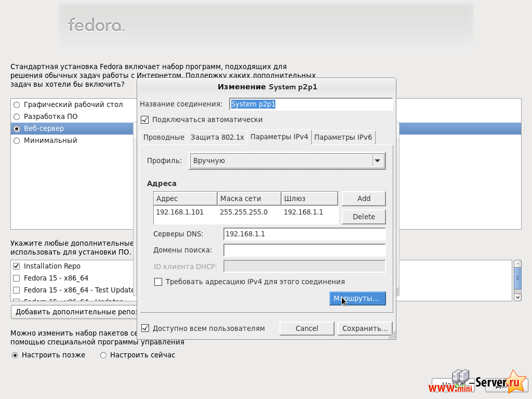Image resolution: width=532 pixels, height=399 pixels.
Task: Select gateway cell 192.168.1.1 in table
Action: (303, 212)
